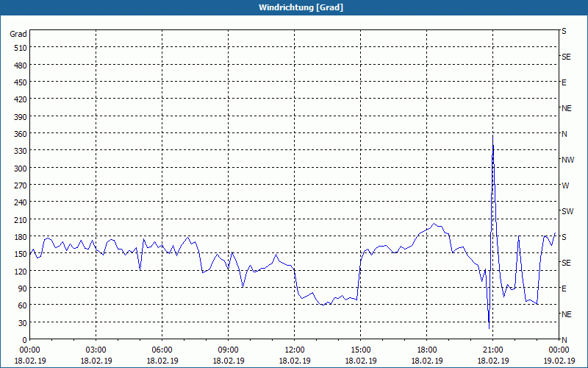Select the 06:00 time marker
Viewport: 588px width, 368px height.
[162, 350]
